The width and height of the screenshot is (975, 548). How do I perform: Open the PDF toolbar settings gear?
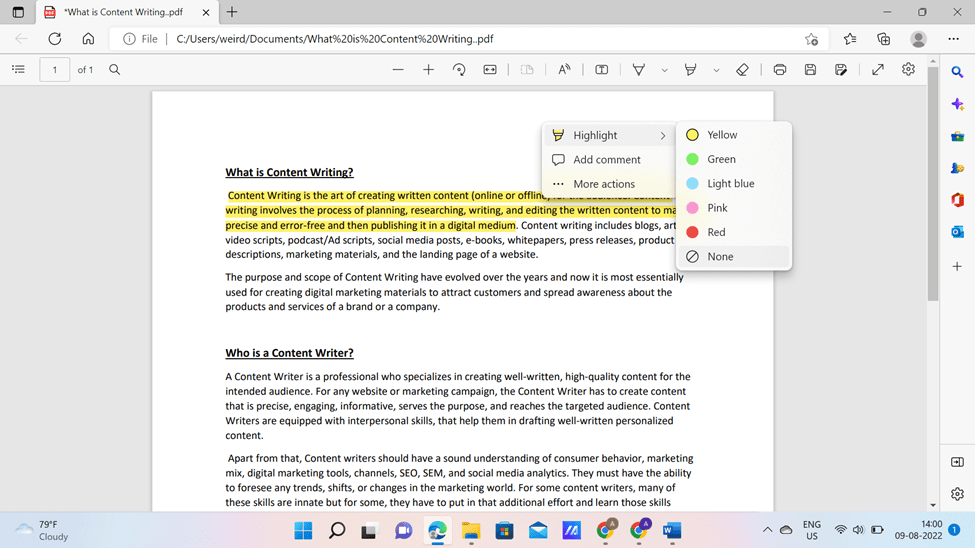[x=908, y=69]
